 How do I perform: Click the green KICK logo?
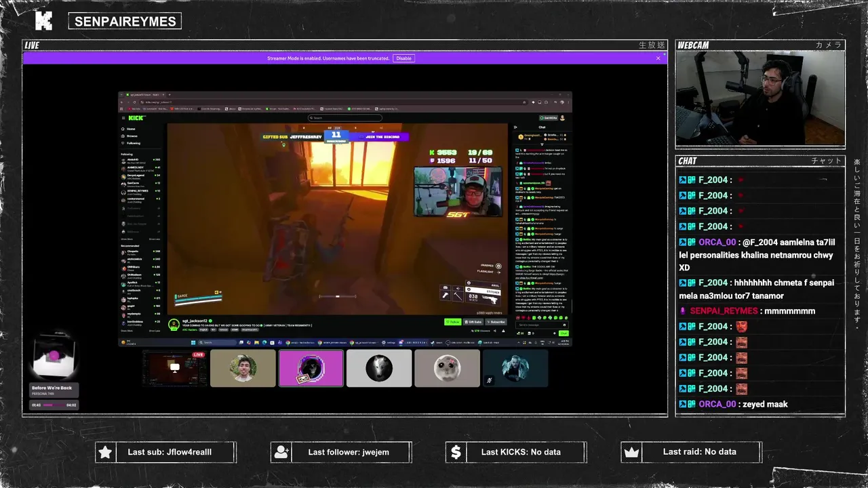136,118
